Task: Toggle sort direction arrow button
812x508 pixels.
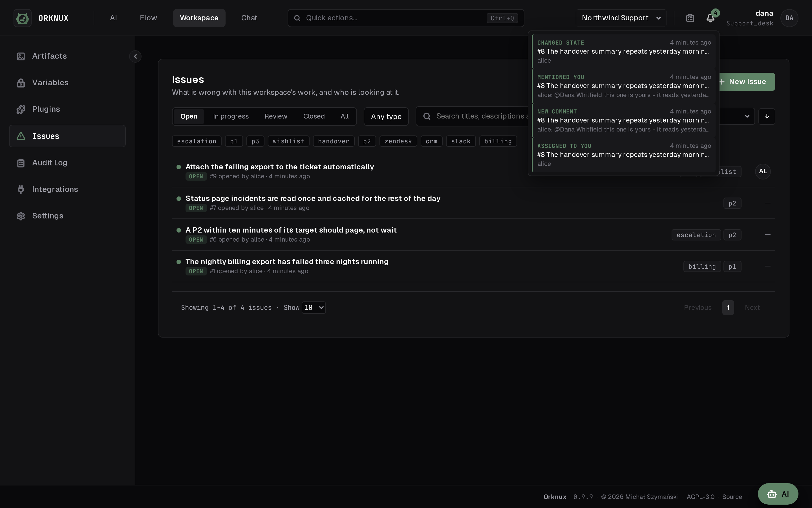Action: click(767, 116)
